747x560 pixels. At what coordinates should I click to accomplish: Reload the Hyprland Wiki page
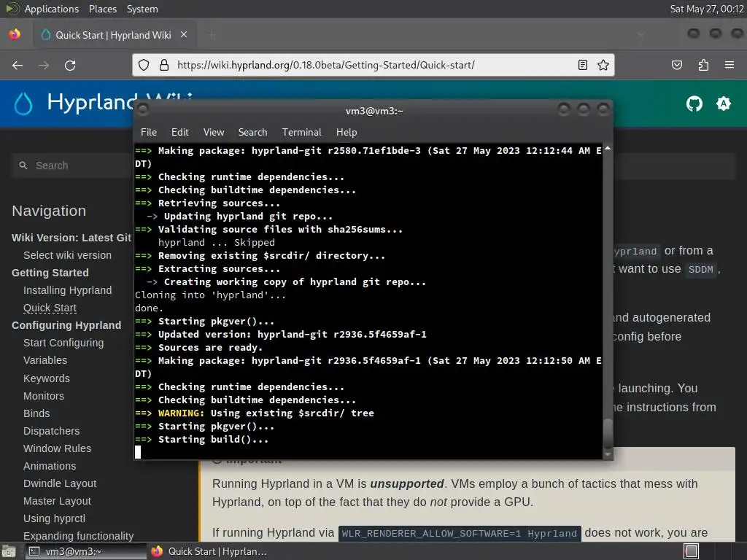tap(70, 65)
